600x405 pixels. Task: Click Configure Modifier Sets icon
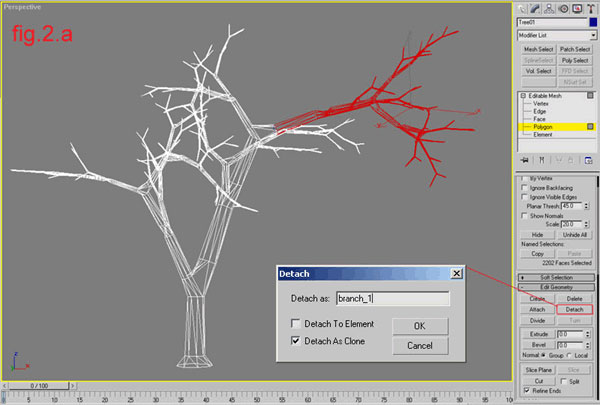point(589,158)
